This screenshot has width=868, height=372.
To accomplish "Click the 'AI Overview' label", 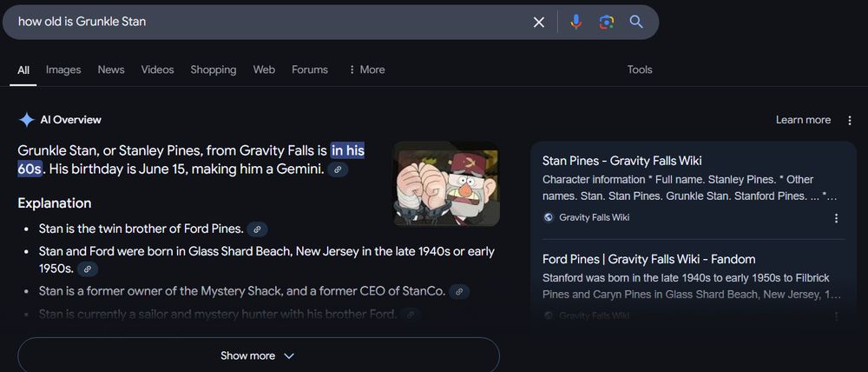I will [x=71, y=120].
